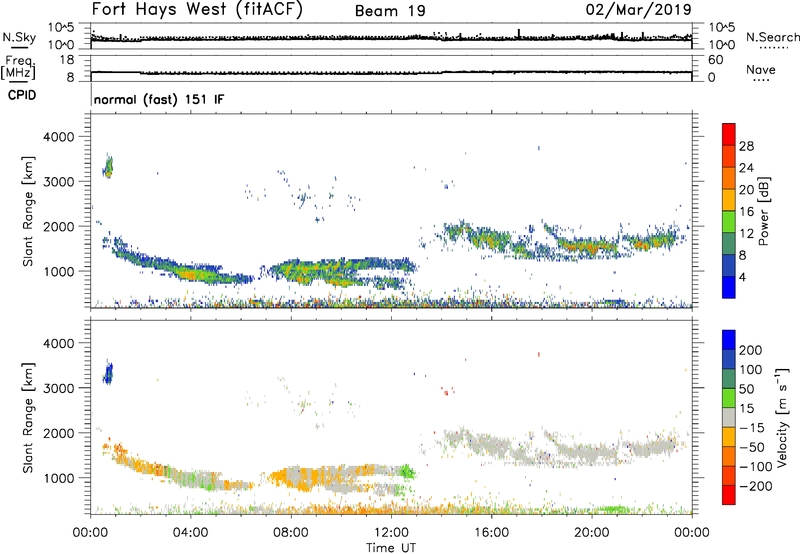Click the '18' tick on the frequency axis
Screen dimensions: 800x554
(x=67, y=60)
